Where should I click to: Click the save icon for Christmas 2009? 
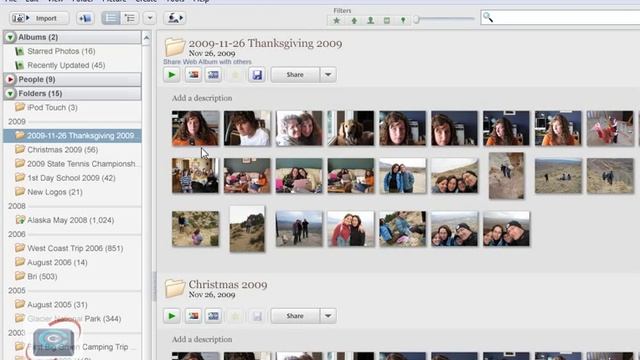point(257,316)
